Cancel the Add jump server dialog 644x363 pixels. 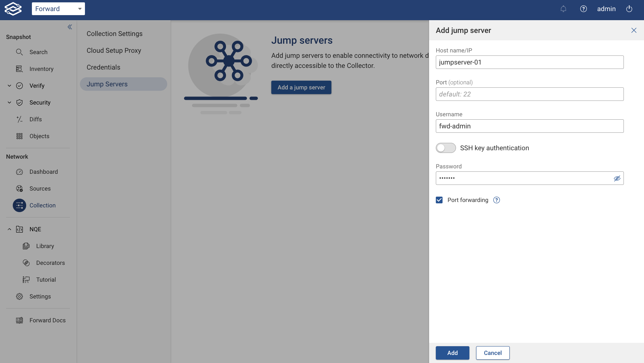pos(492,353)
